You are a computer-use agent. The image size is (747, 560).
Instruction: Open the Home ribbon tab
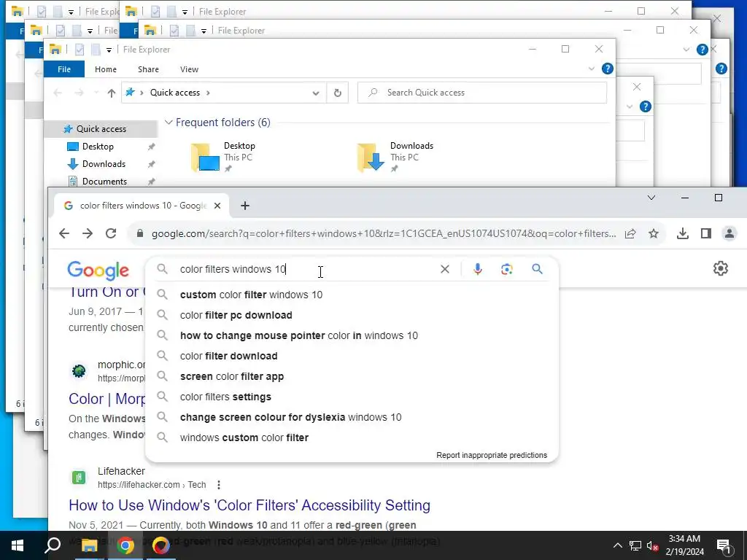coord(105,69)
